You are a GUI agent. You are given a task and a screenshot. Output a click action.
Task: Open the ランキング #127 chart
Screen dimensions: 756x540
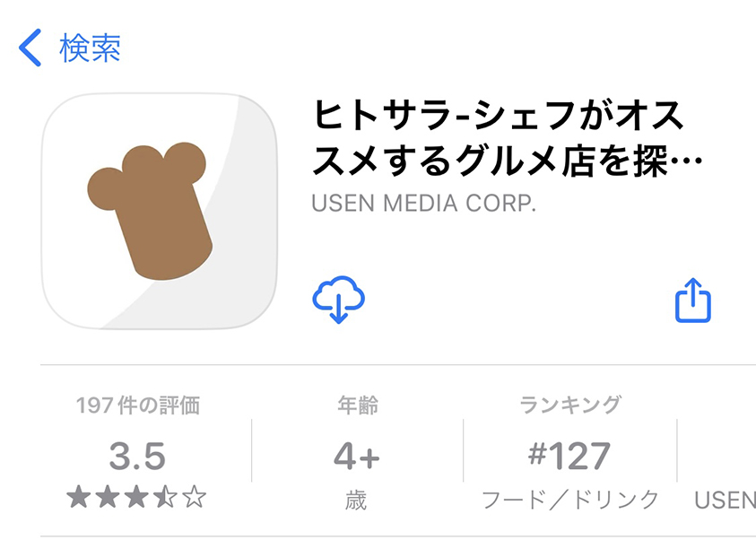click(569, 453)
